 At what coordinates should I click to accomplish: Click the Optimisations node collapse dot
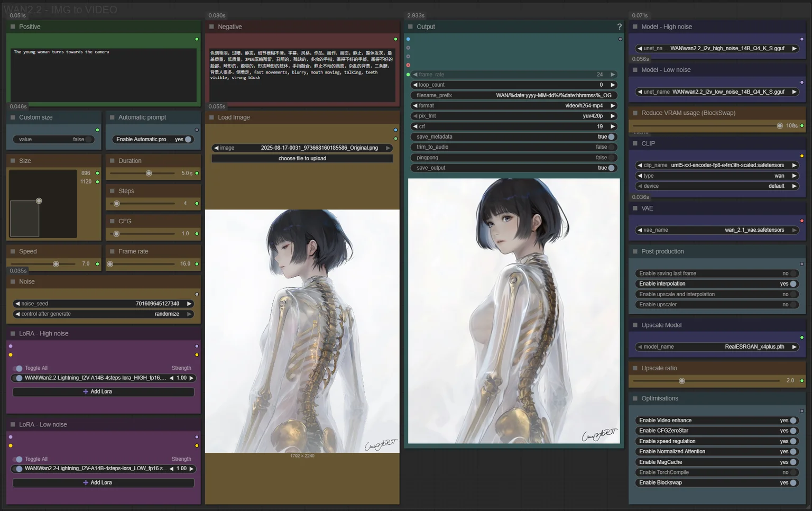(635, 398)
